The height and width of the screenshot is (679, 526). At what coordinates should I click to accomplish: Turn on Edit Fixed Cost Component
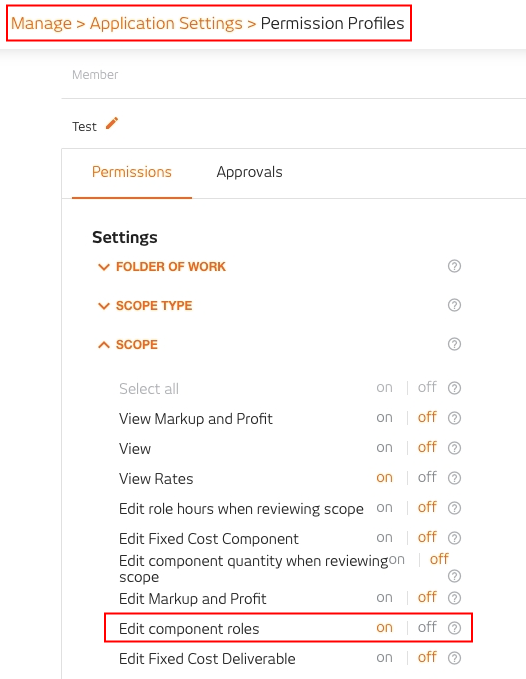[384, 538]
